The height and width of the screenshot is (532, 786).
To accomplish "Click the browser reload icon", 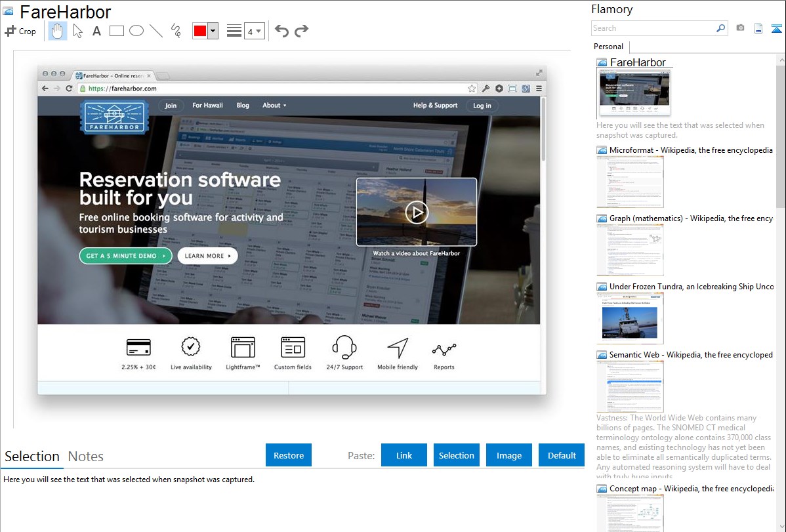I will pyautogui.click(x=69, y=89).
